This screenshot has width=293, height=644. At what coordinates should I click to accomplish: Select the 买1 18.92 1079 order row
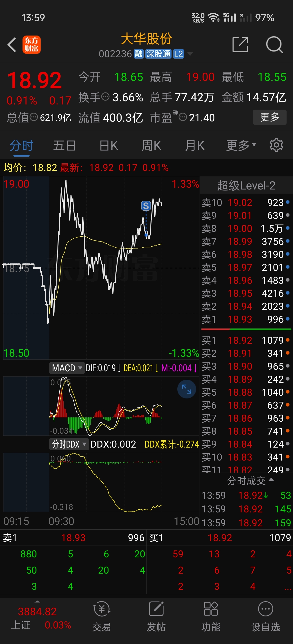[246, 340]
